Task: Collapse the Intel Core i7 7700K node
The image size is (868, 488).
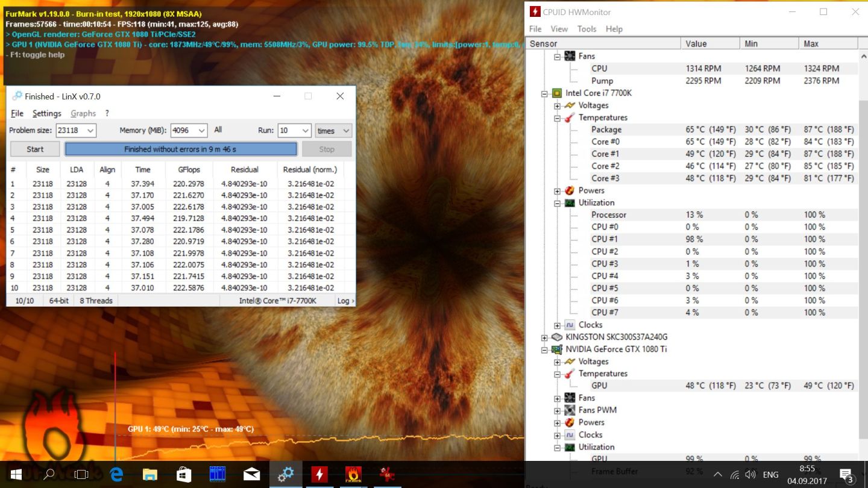Action: point(544,93)
